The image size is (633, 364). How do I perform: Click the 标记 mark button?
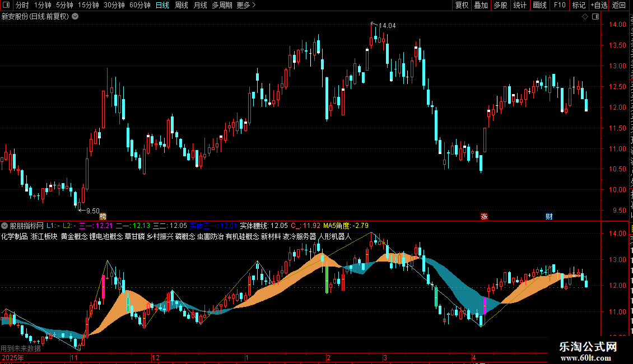click(579, 5)
